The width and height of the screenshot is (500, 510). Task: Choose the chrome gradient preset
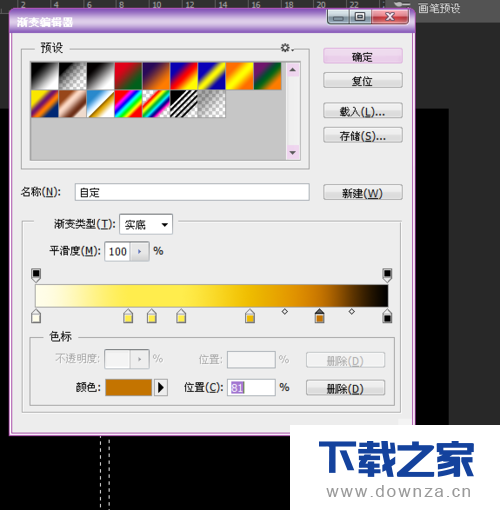point(100,104)
